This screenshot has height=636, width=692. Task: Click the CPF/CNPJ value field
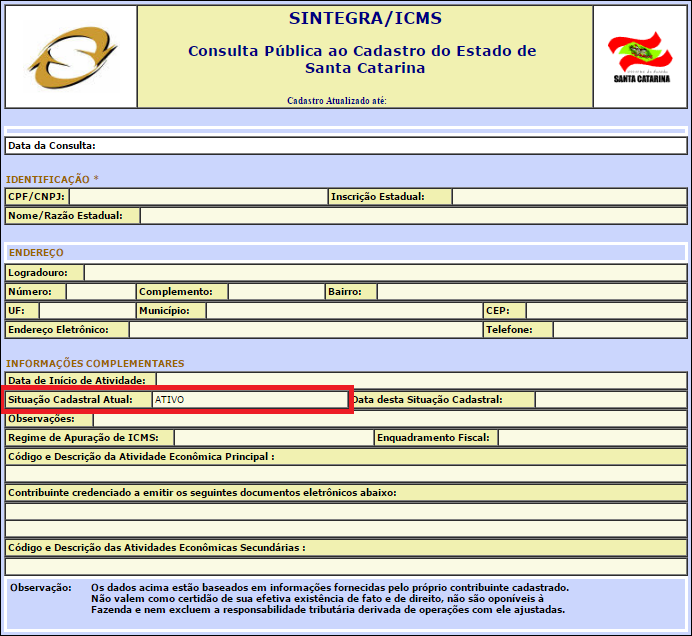pyautogui.click(x=197, y=197)
